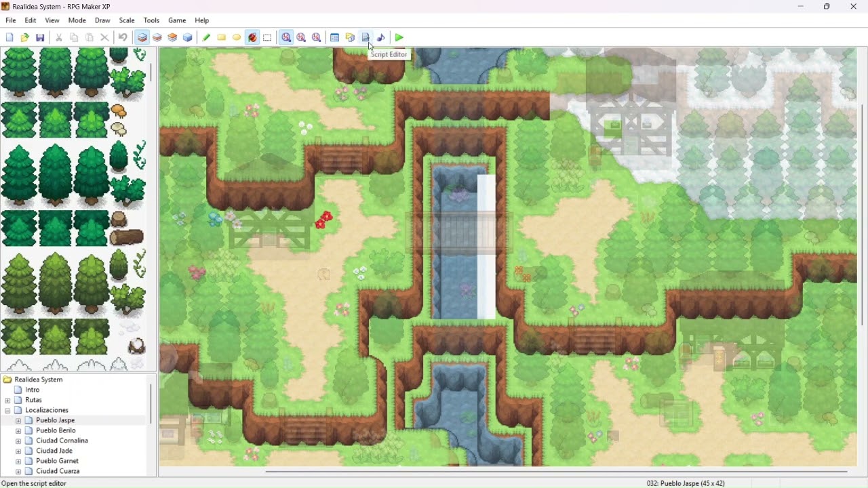This screenshot has width=868, height=488.
Task: Open the View menu
Action: tap(52, 20)
